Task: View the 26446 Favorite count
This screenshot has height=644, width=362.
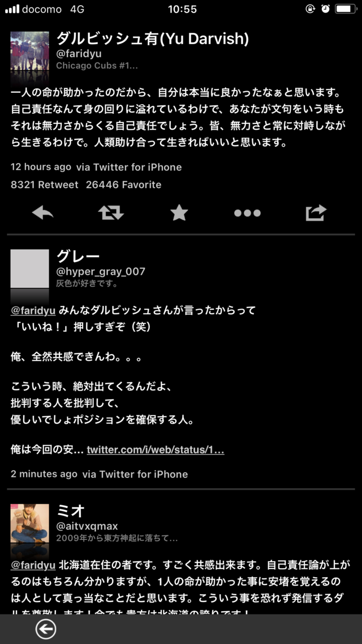Action: (123, 185)
